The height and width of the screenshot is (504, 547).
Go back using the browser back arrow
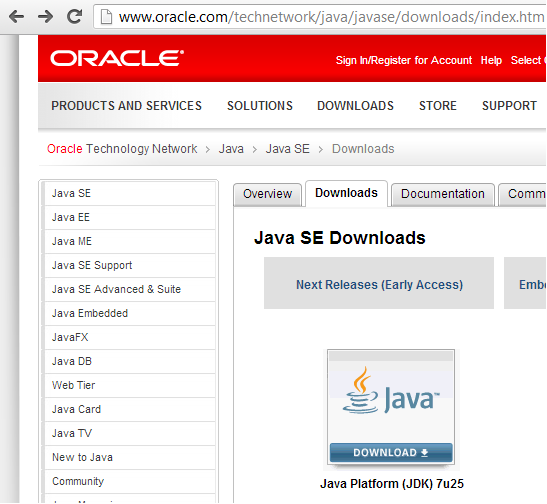click(x=16, y=16)
